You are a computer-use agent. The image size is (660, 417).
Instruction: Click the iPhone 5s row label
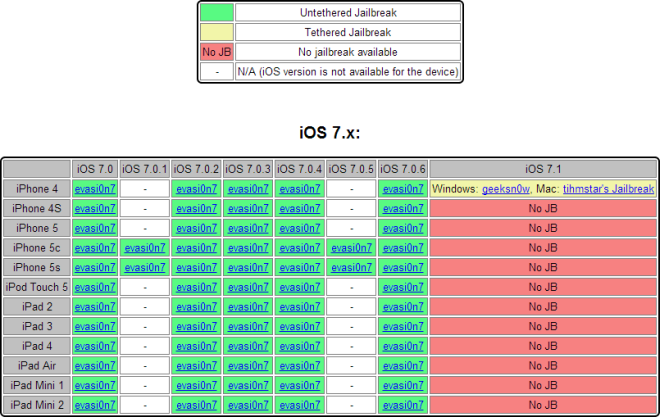pos(37,268)
